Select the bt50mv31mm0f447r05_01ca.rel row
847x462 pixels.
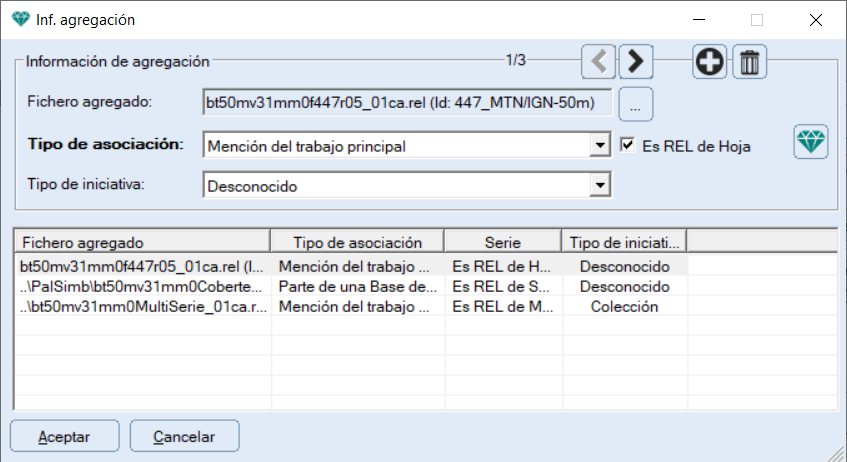coord(141,266)
